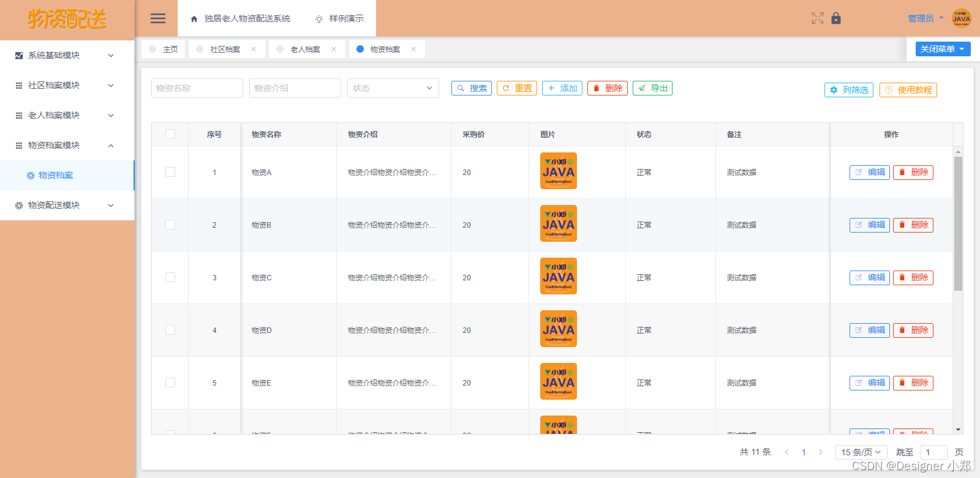Open the 15 条/页 page size dropdown
The height and width of the screenshot is (478, 980).
tap(861, 452)
